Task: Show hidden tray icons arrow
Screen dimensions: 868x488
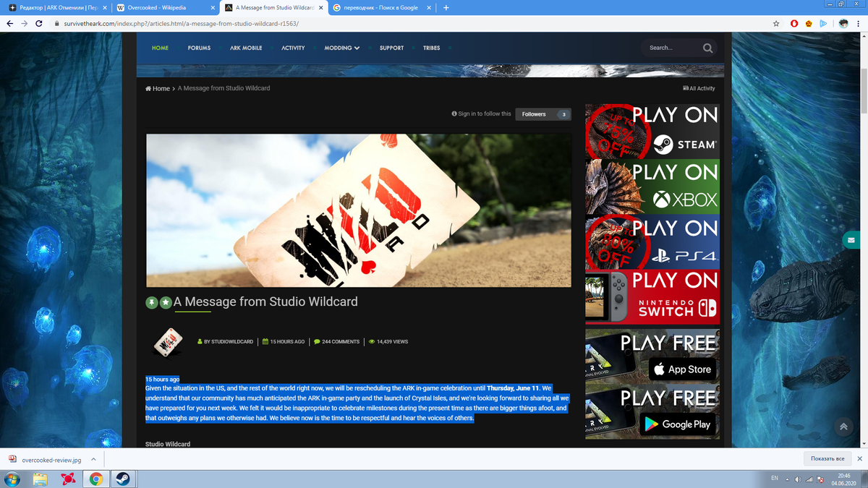Action: tap(787, 479)
